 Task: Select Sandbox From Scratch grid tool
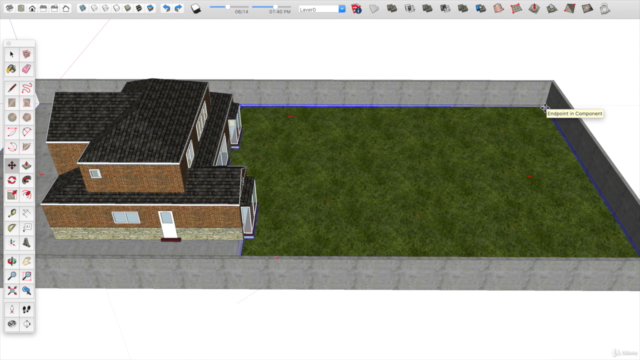(x=516, y=9)
